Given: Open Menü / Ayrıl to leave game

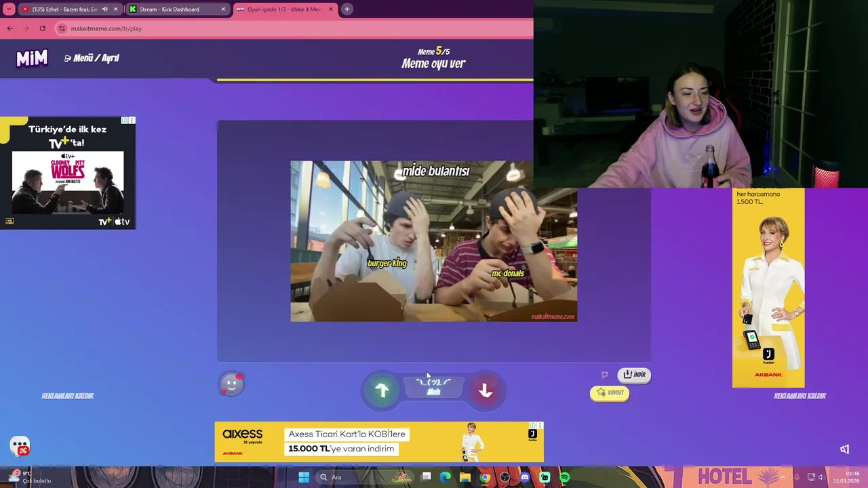Looking at the screenshot, I should click(x=92, y=58).
